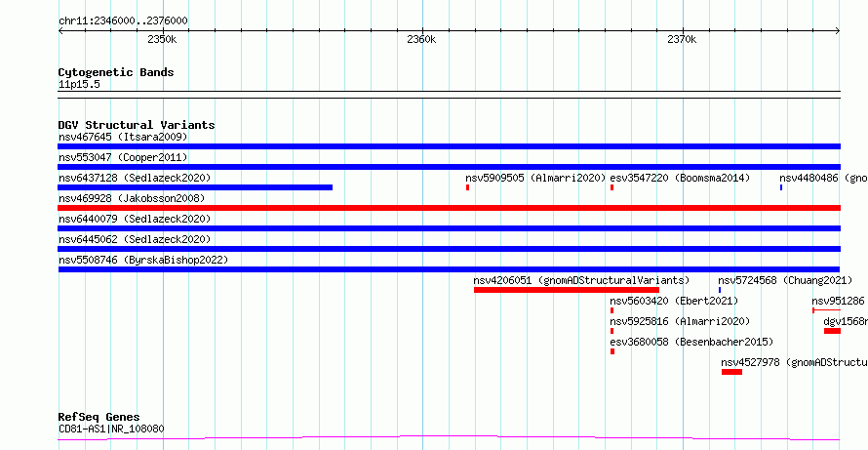Click the short blue bar for nsv6437128

pos(195,187)
